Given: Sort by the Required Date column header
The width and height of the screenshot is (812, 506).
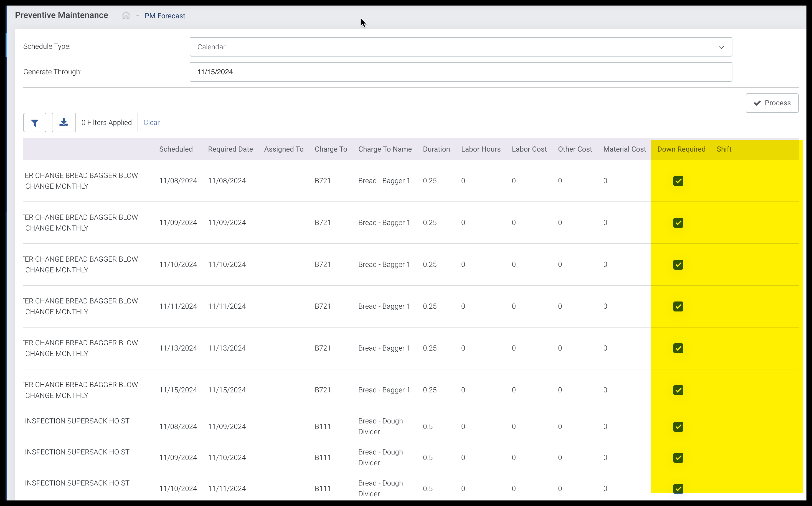Looking at the screenshot, I should (x=230, y=149).
